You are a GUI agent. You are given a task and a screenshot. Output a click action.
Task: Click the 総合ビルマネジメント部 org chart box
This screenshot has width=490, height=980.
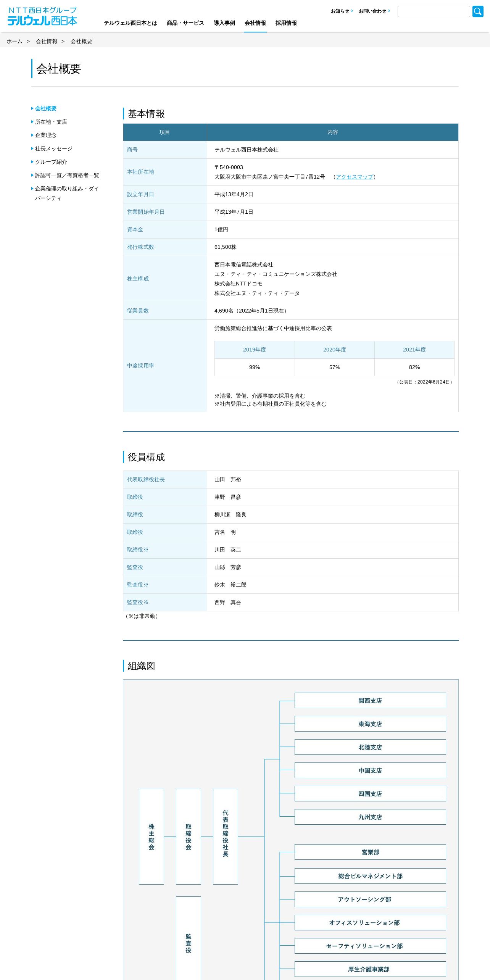tap(370, 876)
